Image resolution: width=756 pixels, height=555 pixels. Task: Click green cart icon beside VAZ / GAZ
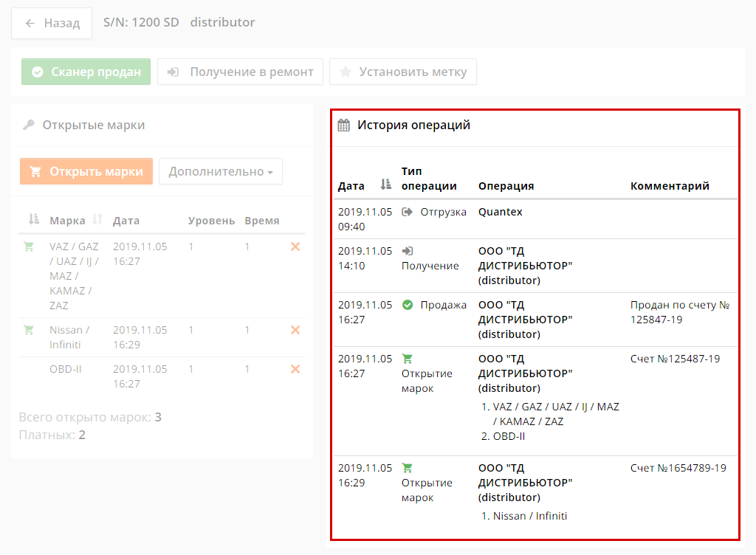(29, 247)
